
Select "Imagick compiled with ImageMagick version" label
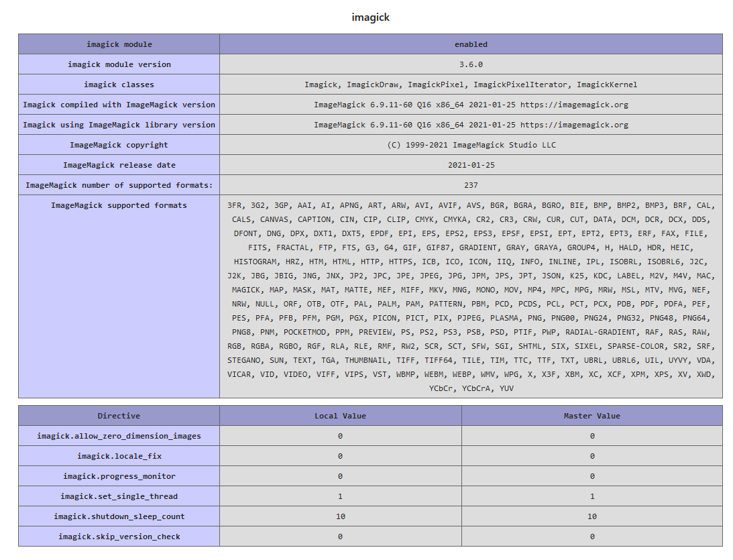click(x=119, y=104)
